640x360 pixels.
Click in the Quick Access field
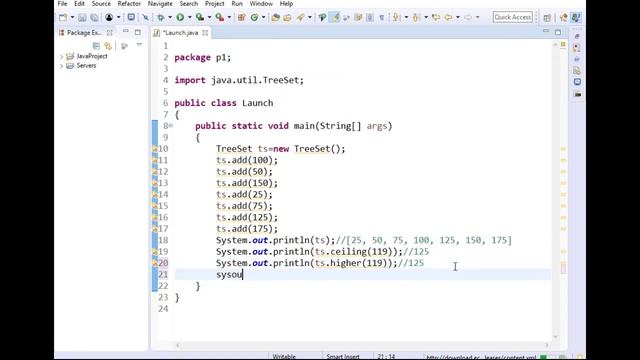(x=513, y=17)
